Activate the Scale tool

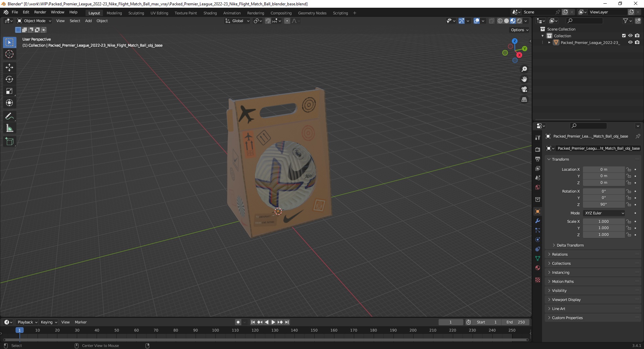9,91
